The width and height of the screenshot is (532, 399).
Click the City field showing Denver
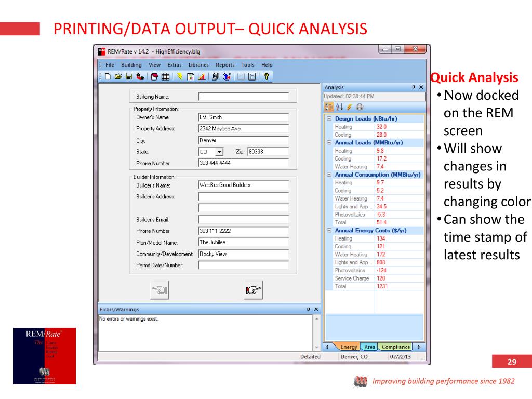[243, 140]
